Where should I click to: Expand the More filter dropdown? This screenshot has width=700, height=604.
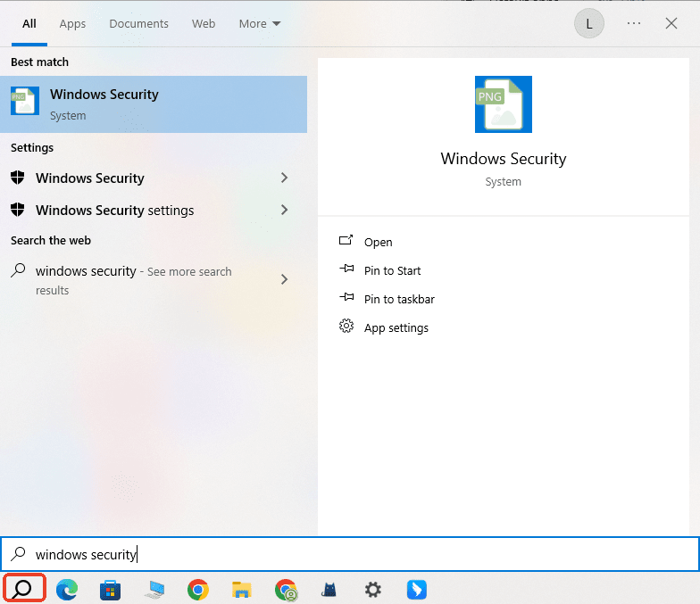pos(260,24)
